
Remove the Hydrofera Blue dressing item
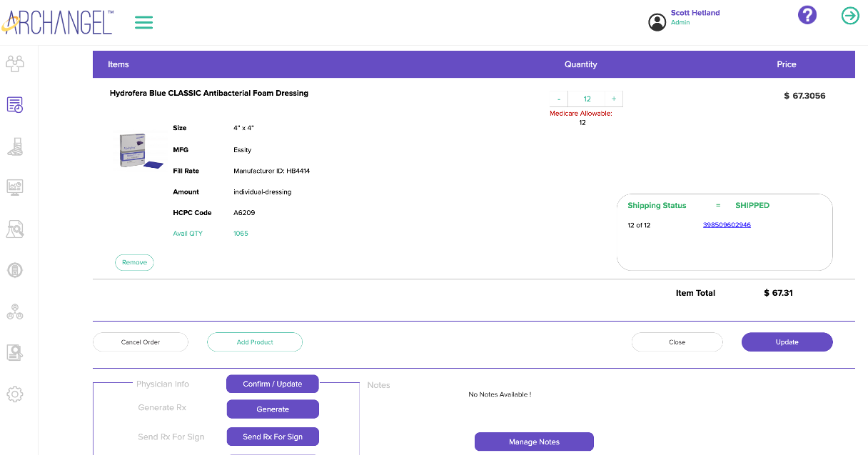pyautogui.click(x=134, y=262)
